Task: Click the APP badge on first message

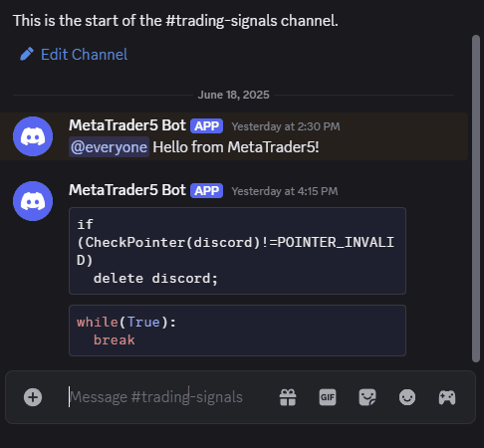Action: [x=206, y=126]
